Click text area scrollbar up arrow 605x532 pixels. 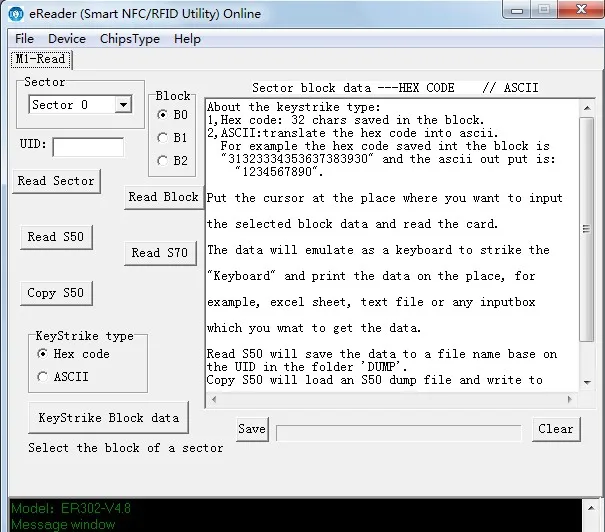point(587,108)
